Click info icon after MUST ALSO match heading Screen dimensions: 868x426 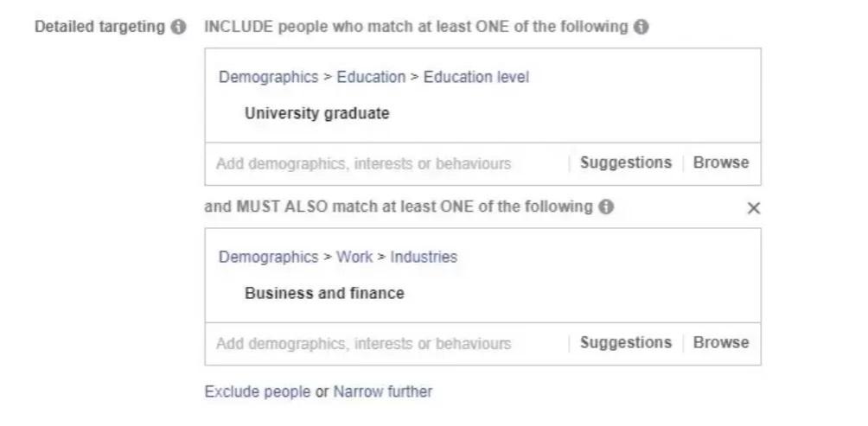coord(606,207)
